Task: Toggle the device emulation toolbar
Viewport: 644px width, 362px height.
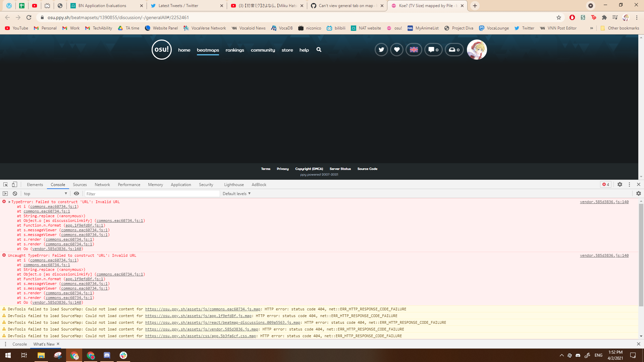Action: point(14,184)
